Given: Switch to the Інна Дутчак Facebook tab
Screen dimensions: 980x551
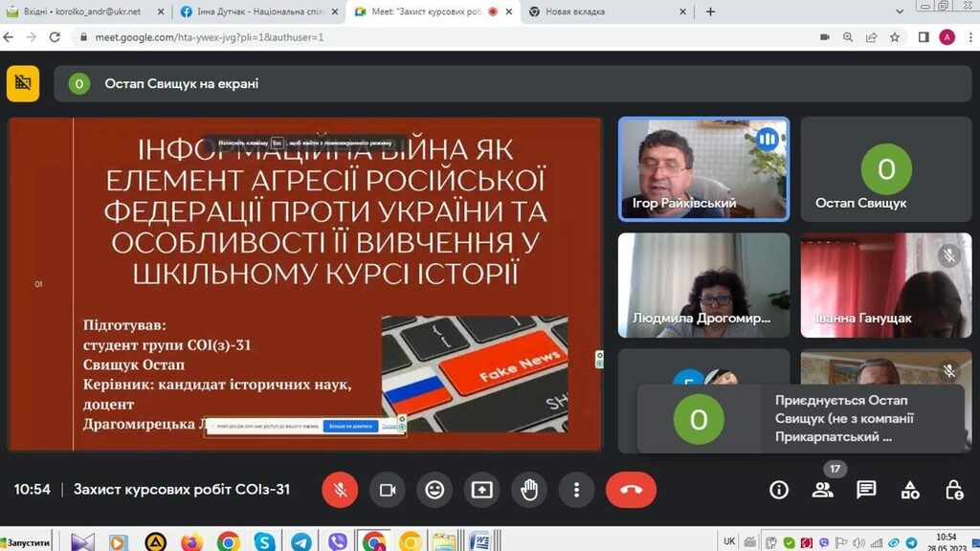Looking at the screenshot, I should 254,11.
